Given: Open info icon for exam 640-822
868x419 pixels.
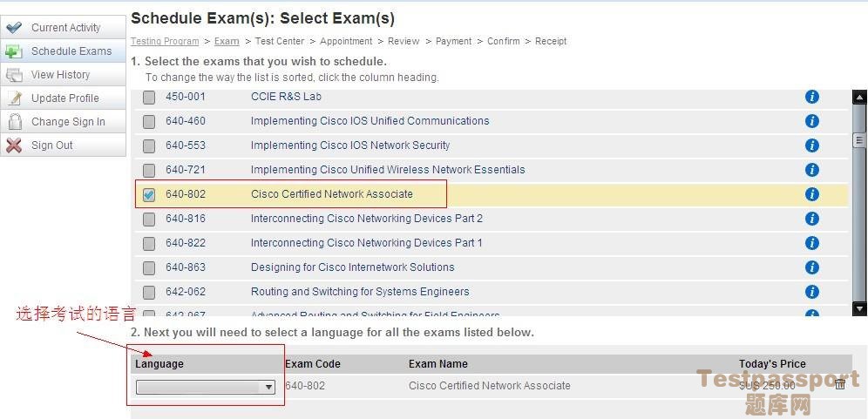Looking at the screenshot, I should point(811,243).
